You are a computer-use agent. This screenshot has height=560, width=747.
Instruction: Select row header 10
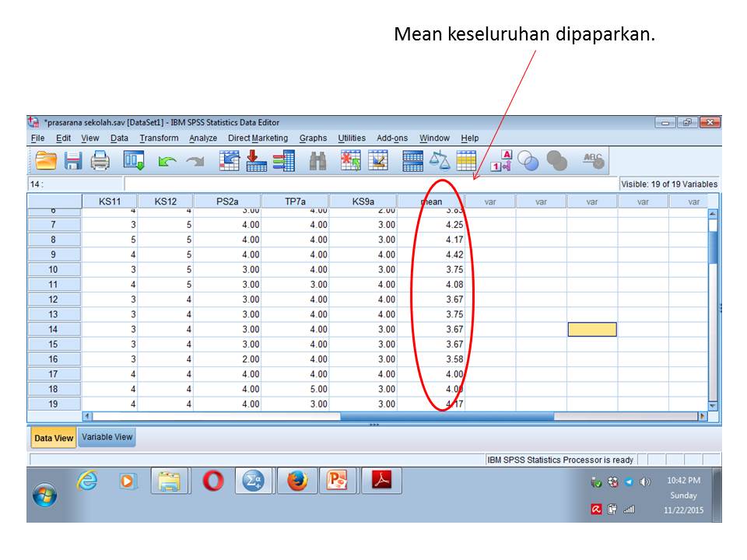click(54, 270)
